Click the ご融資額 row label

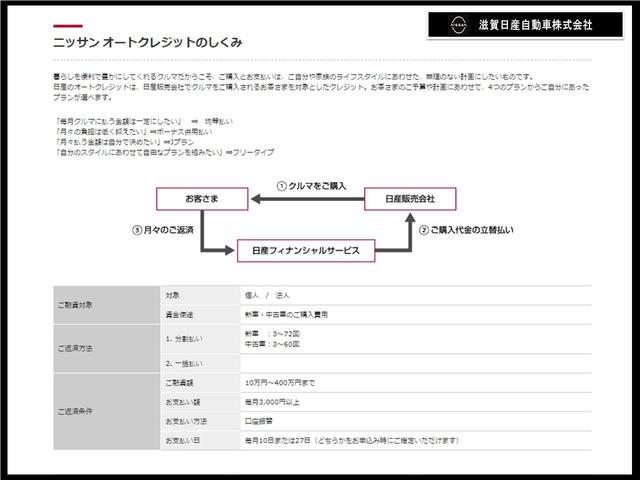click(179, 383)
